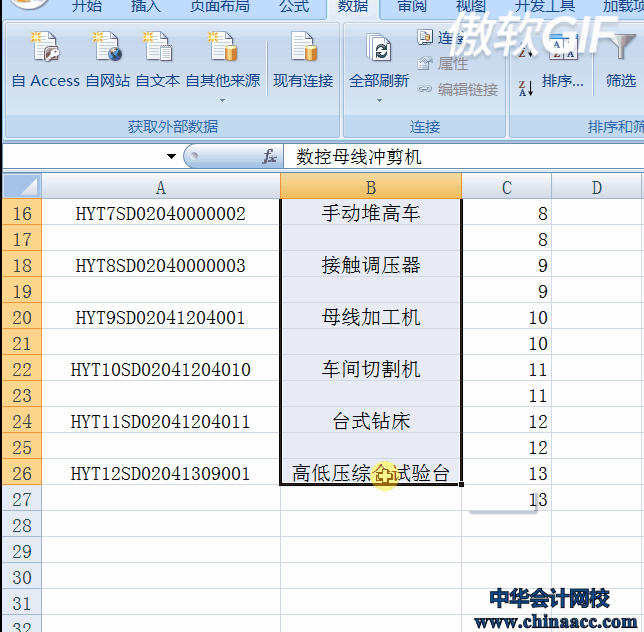Click cell HYT7SD02040000002
Viewport: 644px width, 632px height.
[x=161, y=213]
